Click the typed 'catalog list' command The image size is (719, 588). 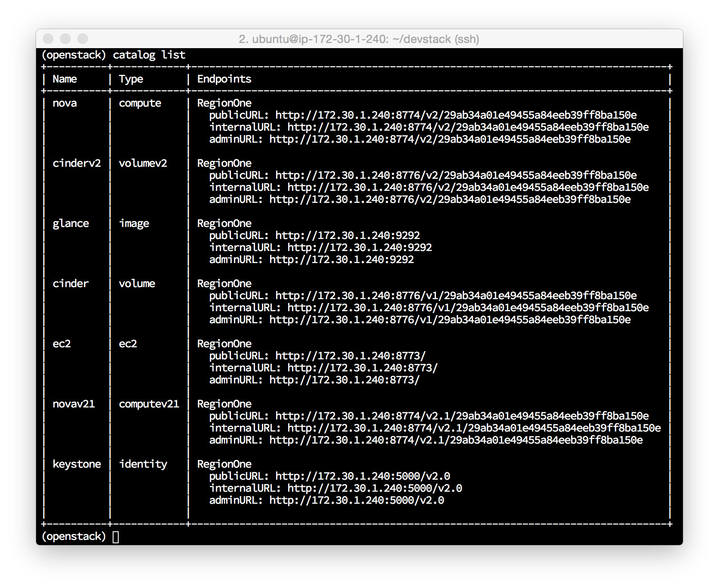point(149,55)
